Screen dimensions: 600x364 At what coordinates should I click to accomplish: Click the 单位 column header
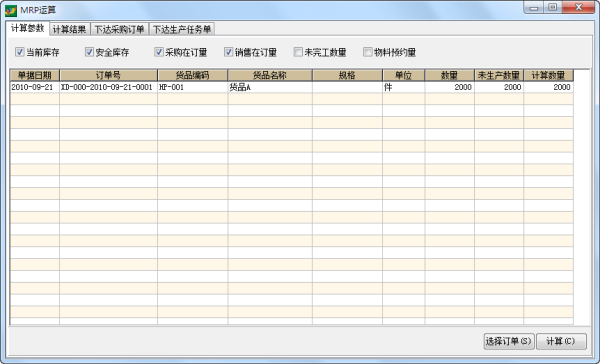click(x=403, y=75)
